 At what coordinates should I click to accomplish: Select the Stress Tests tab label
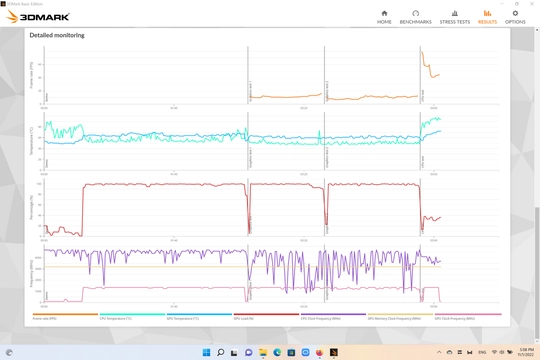coord(455,22)
